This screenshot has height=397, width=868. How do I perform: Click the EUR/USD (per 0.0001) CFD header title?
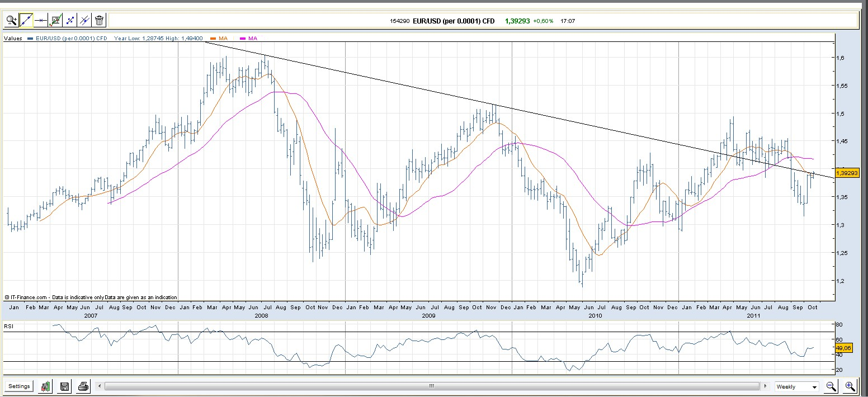point(454,21)
